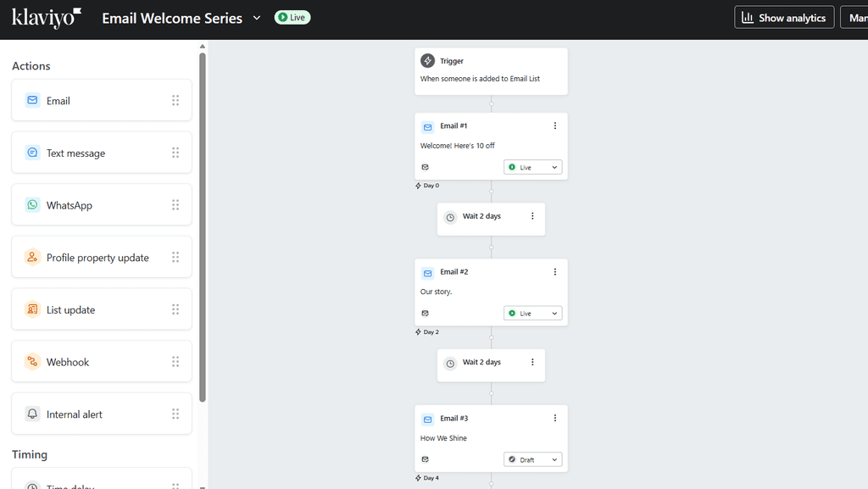
Task: Click the Text message action icon
Action: pyautogui.click(x=32, y=153)
